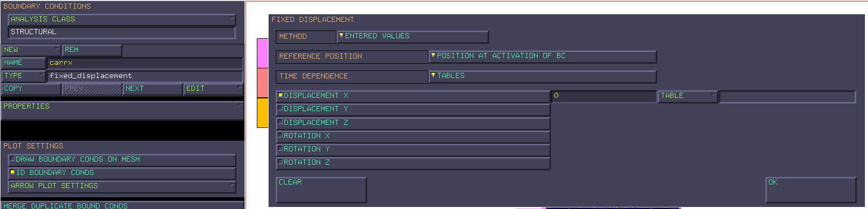Click the orange color swatch
The width and height of the screenshot is (868, 209).
click(262, 113)
